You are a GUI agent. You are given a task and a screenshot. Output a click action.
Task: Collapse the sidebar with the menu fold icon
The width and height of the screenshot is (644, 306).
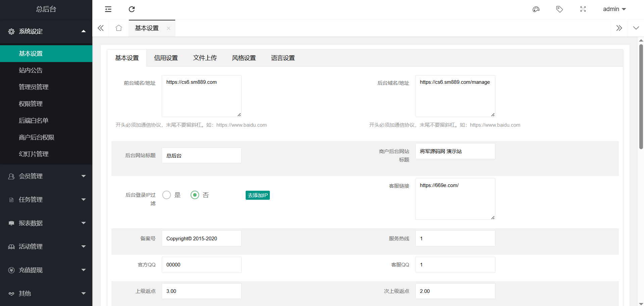(108, 9)
